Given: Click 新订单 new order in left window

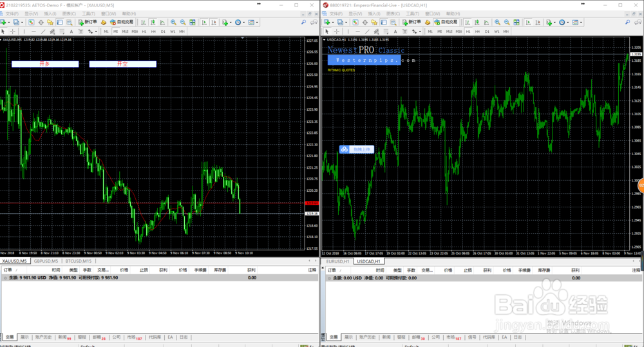Looking at the screenshot, I should coord(88,22).
